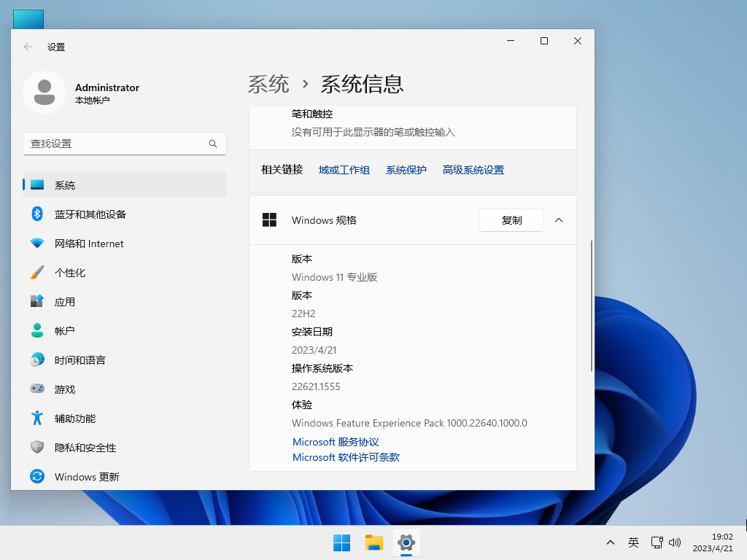Open the Microsoft services agreement link
The width and height of the screenshot is (747, 560).
(x=335, y=441)
